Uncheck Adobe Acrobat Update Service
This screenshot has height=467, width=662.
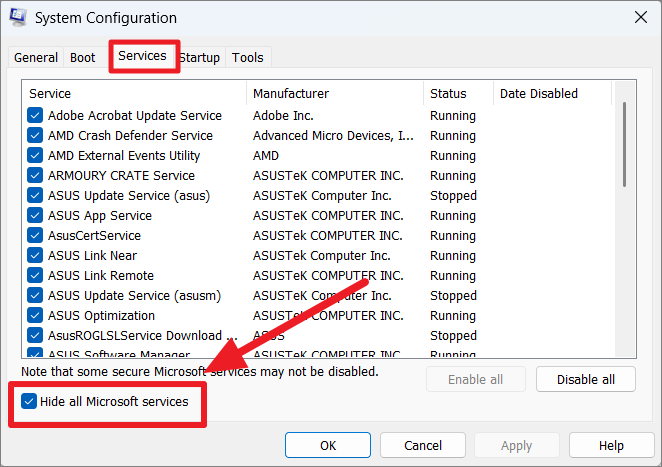click(x=35, y=115)
